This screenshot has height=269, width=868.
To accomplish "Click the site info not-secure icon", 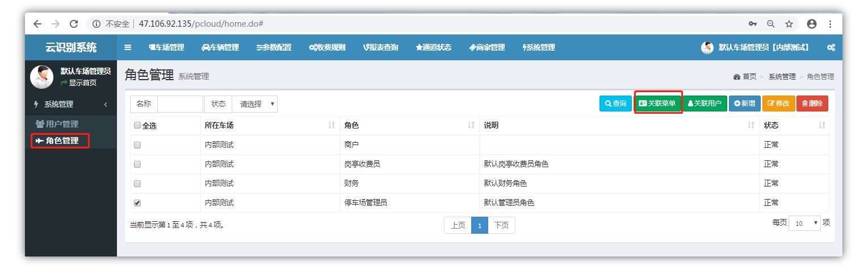I will [97, 24].
